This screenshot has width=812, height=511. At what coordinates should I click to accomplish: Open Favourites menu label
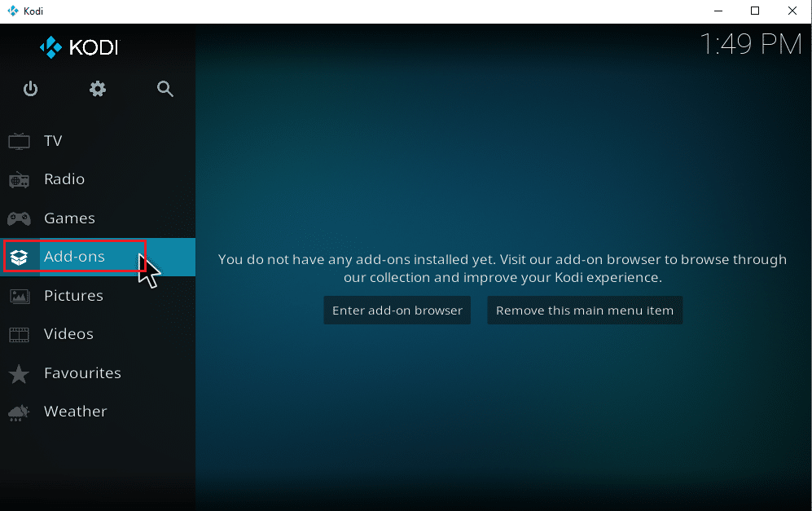pyautogui.click(x=82, y=373)
